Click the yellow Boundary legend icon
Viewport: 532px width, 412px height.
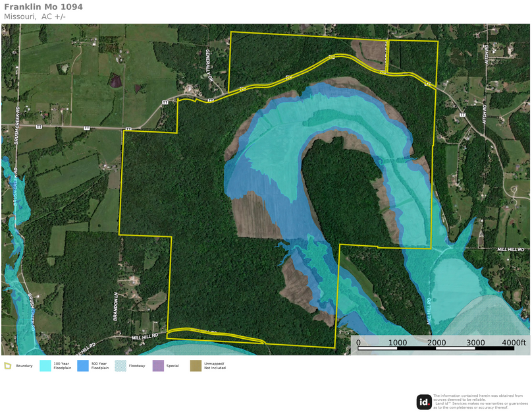pyautogui.click(x=9, y=366)
